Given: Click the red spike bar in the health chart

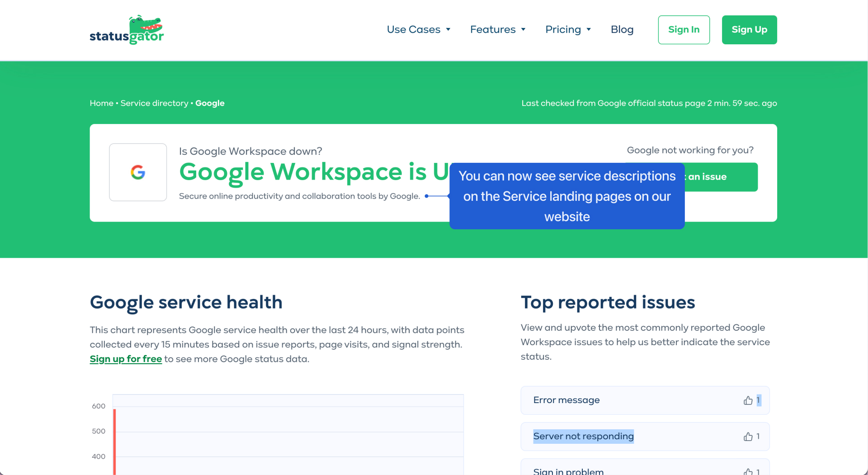Looking at the screenshot, I should [115, 442].
